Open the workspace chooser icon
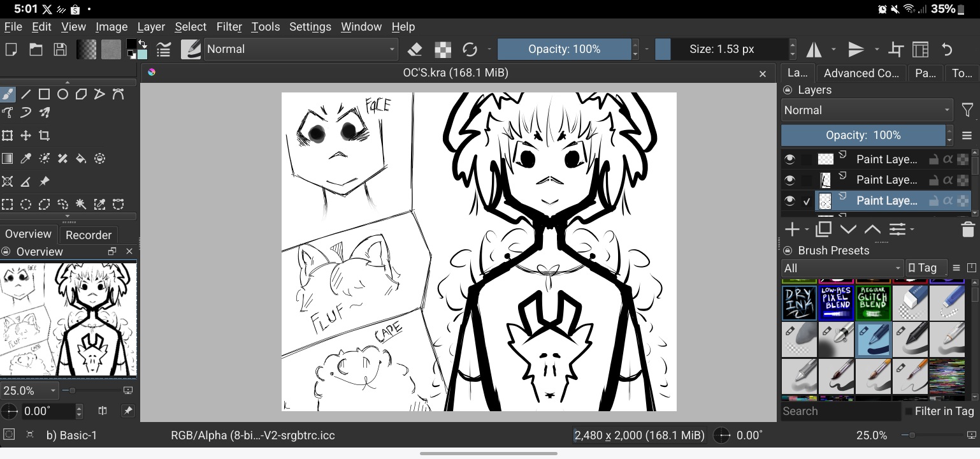980x459 pixels. coord(919,50)
